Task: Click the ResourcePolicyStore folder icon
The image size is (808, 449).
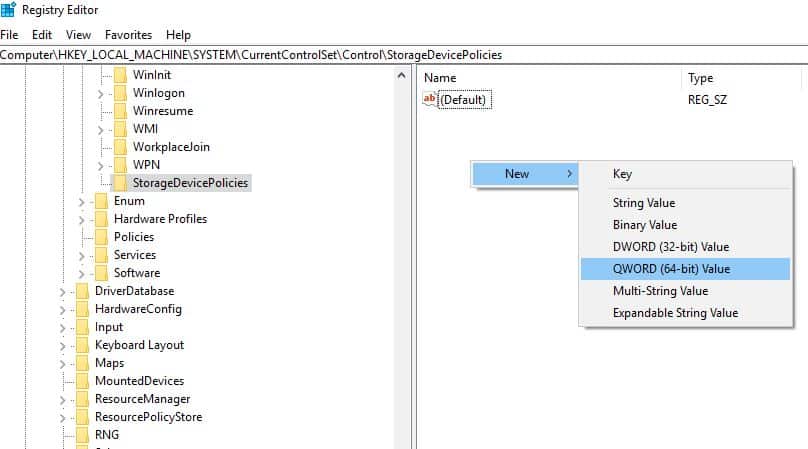Action: 82,418
